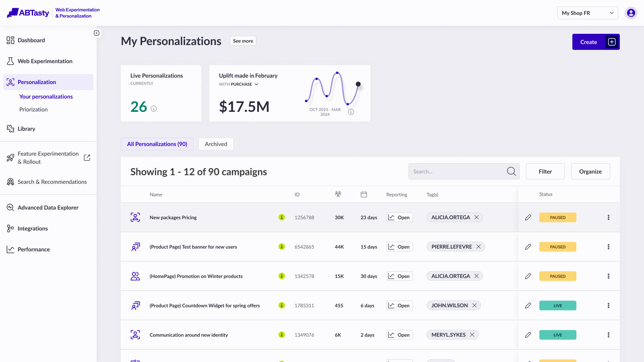Image resolution: width=644 pixels, height=362 pixels.
Task: Select All Personalizations (90) tab
Action: pos(157,144)
